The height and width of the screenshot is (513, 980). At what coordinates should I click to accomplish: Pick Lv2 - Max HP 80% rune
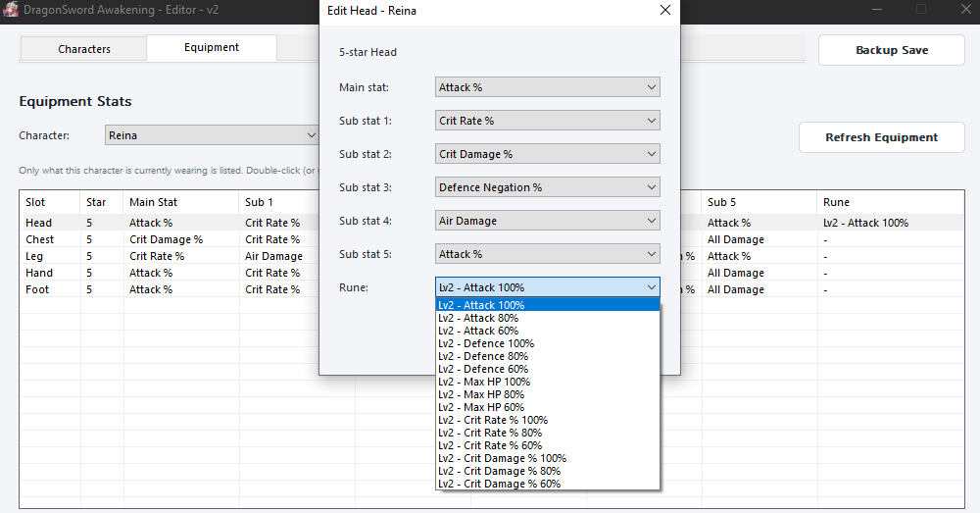pos(548,394)
